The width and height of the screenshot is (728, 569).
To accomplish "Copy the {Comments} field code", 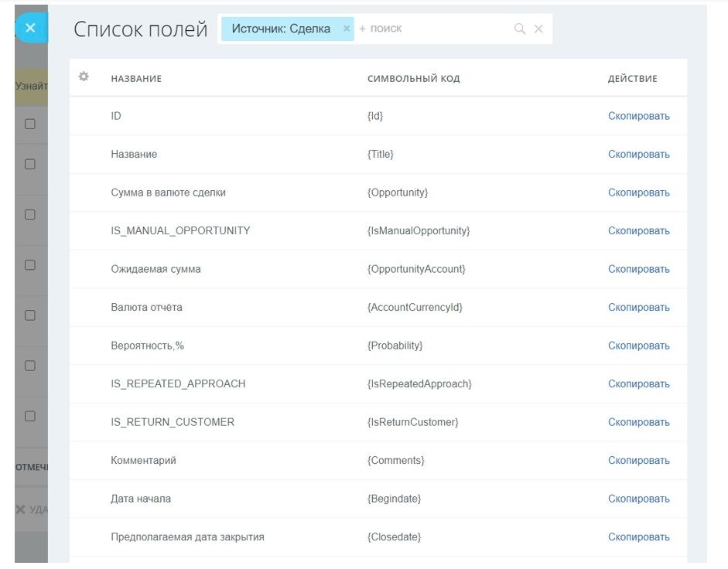I will [639, 461].
